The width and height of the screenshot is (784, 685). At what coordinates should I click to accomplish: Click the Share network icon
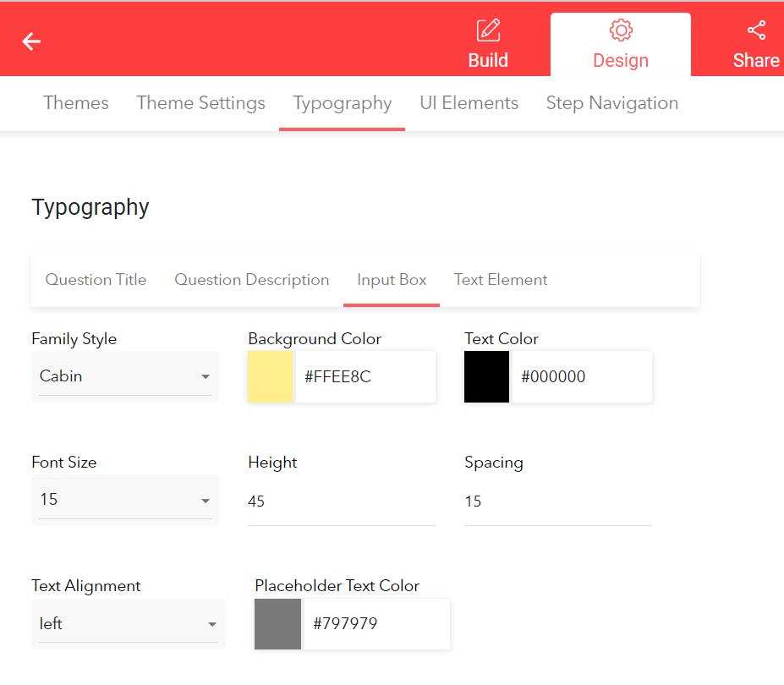[756, 30]
